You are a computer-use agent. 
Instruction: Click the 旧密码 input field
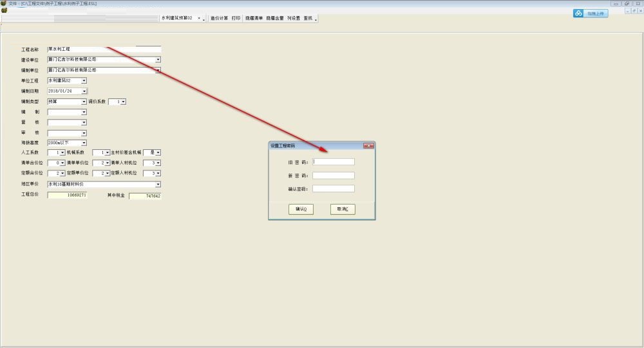[334, 162]
